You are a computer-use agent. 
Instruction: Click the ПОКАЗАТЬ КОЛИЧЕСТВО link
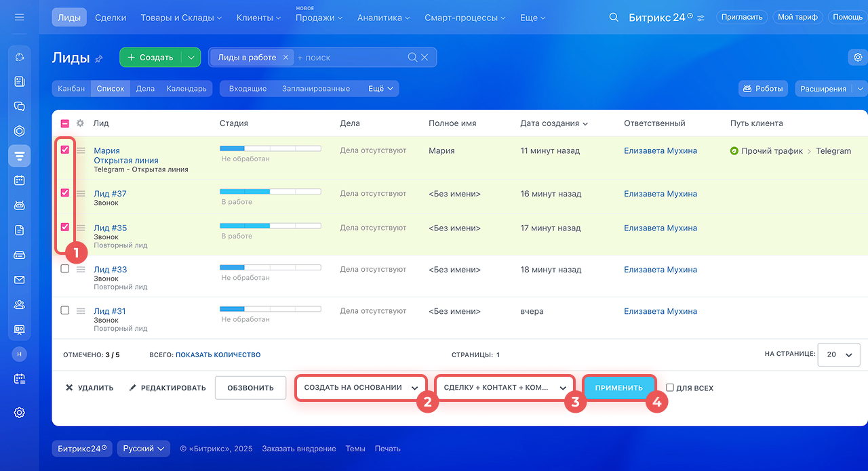[218, 354]
